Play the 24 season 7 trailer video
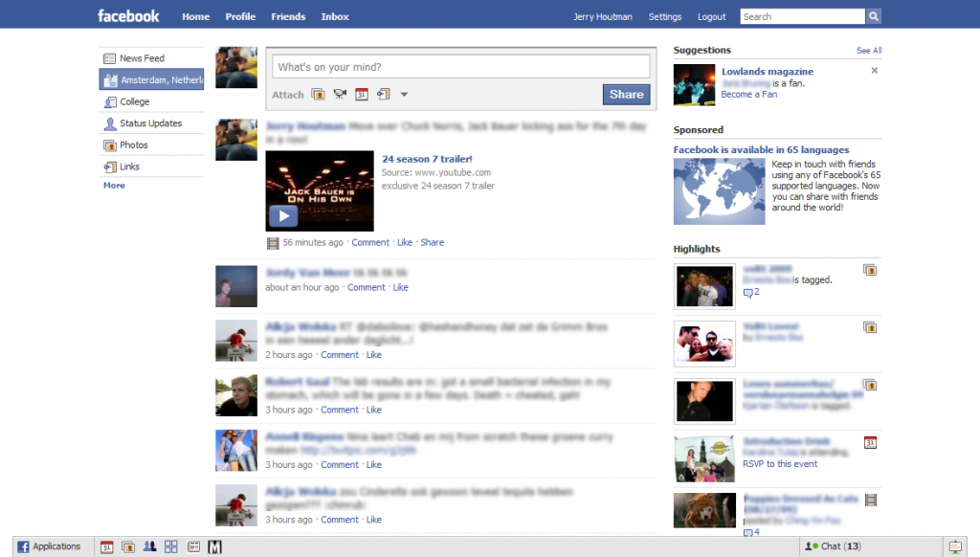980x557 pixels. click(x=282, y=215)
